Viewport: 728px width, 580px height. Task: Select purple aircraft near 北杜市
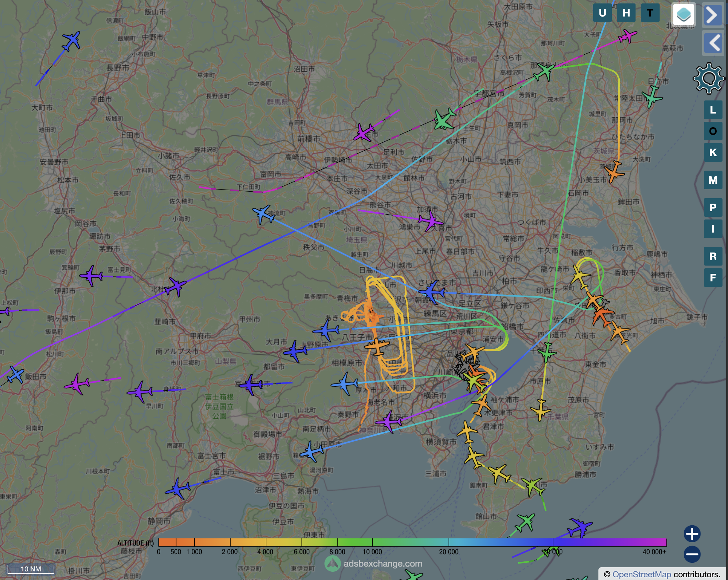pos(176,286)
